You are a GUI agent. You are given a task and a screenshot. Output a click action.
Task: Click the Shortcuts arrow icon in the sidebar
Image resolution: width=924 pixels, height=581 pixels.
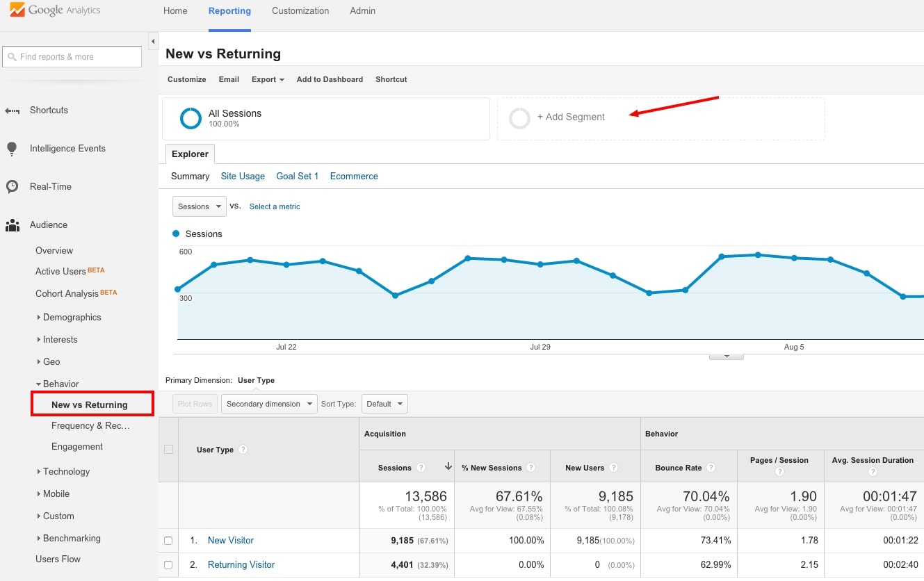click(13, 111)
